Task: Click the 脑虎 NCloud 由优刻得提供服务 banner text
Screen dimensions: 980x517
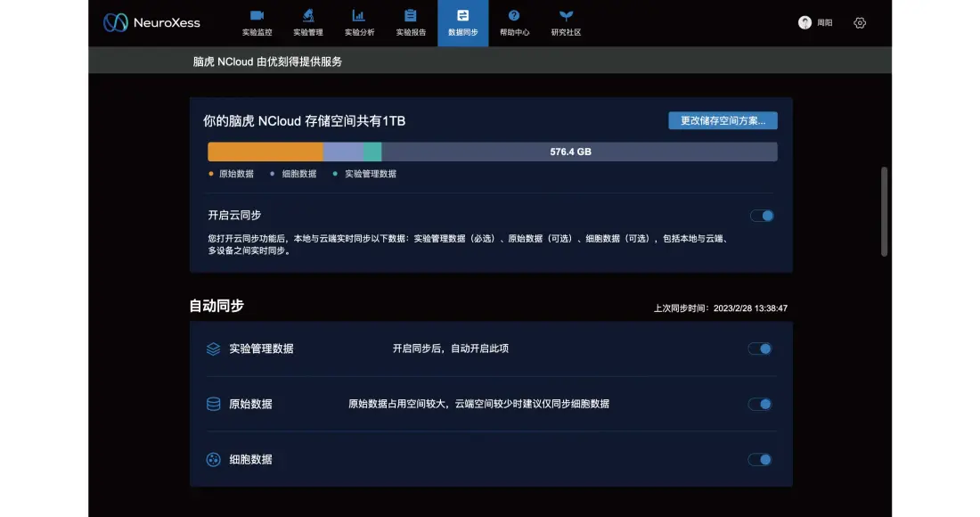Action: pyautogui.click(x=267, y=62)
